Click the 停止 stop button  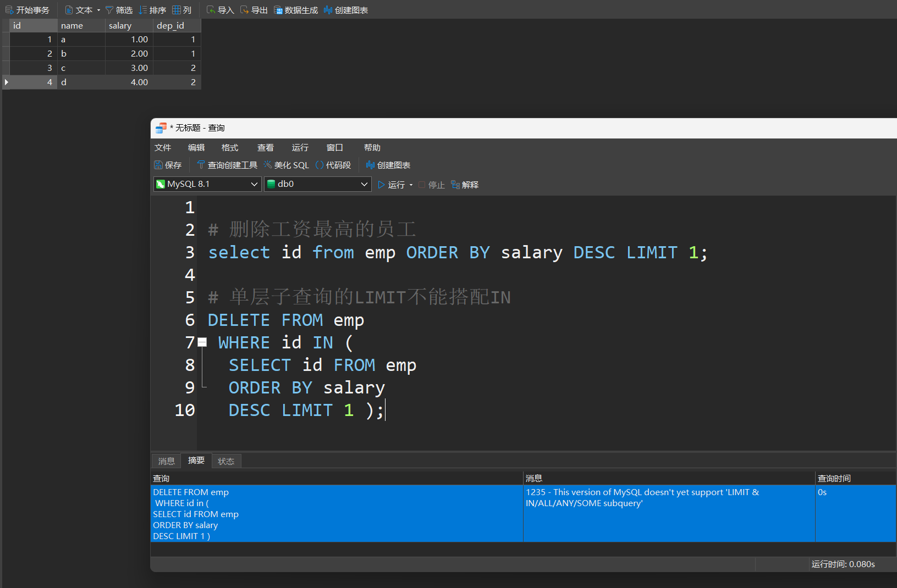[x=432, y=185]
